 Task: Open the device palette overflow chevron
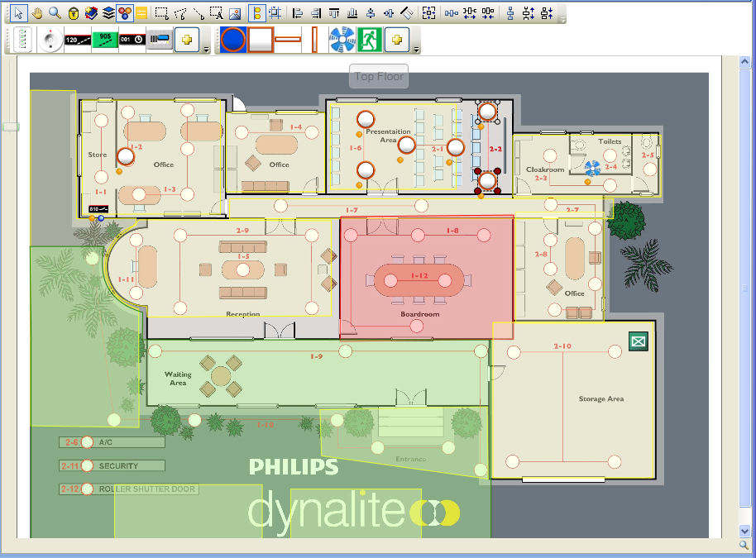(206, 48)
